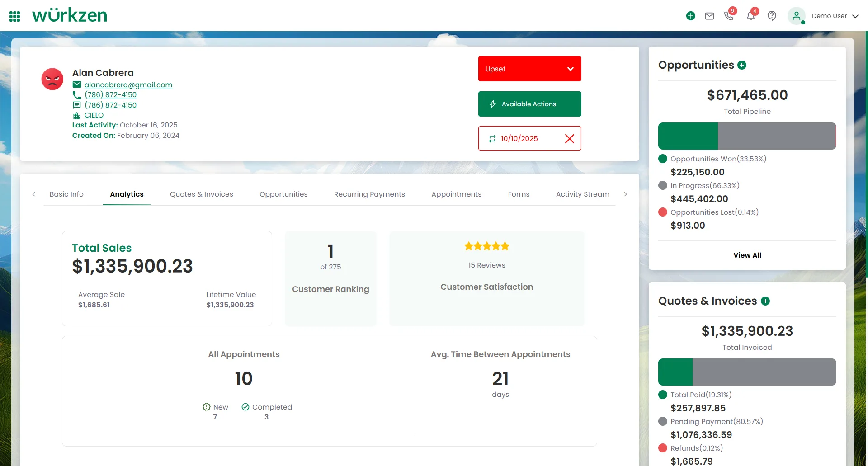
Task: Switch to the Activity Stream tab
Action: (582, 194)
